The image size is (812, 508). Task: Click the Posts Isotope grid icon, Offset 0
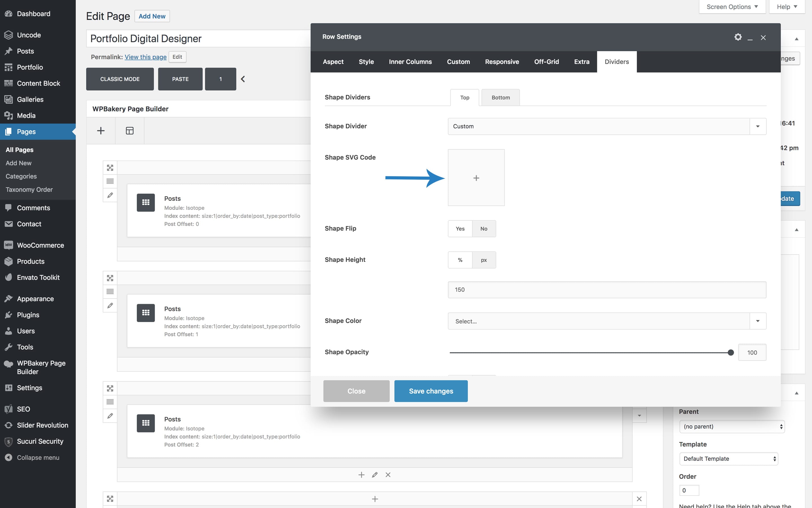pyautogui.click(x=146, y=202)
